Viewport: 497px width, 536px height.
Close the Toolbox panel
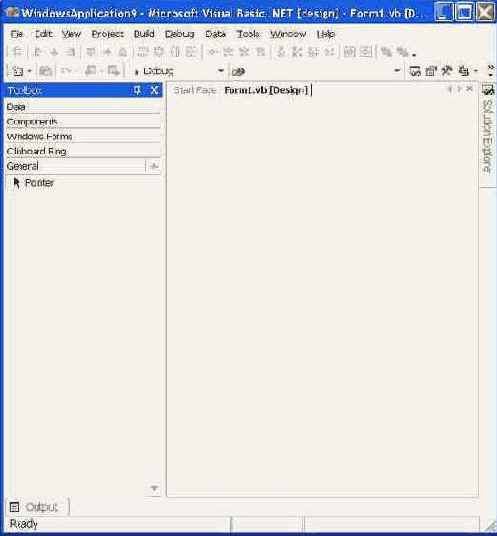[155, 91]
